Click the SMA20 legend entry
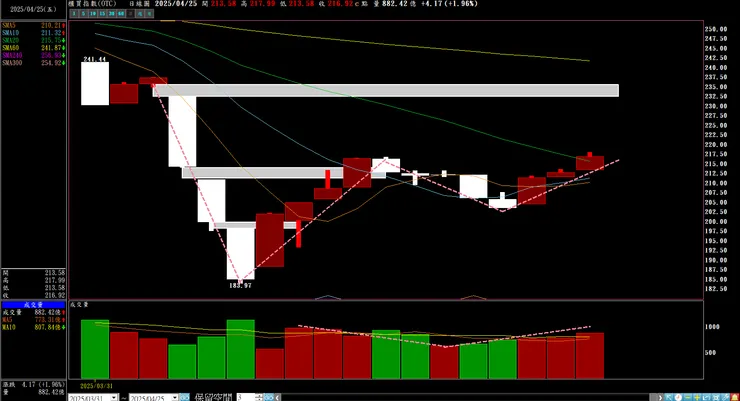Image resolution: width=740 pixels, height=401 pixels. 33,41
